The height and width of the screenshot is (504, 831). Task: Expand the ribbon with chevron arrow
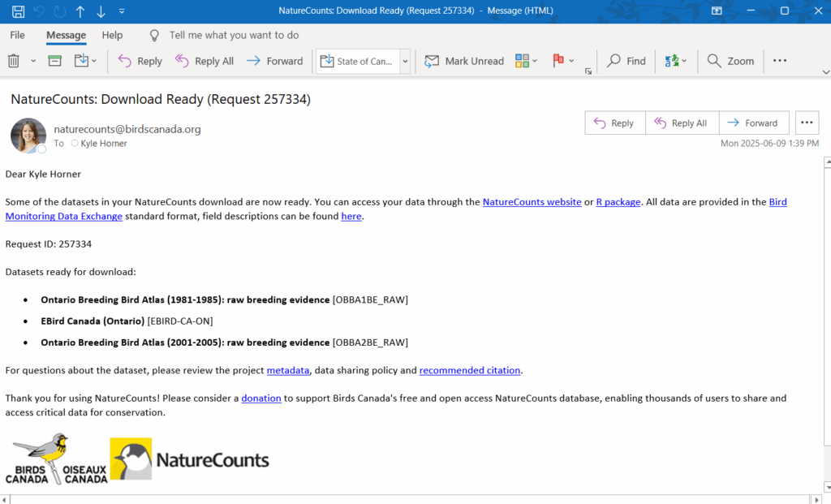(825, 72)
